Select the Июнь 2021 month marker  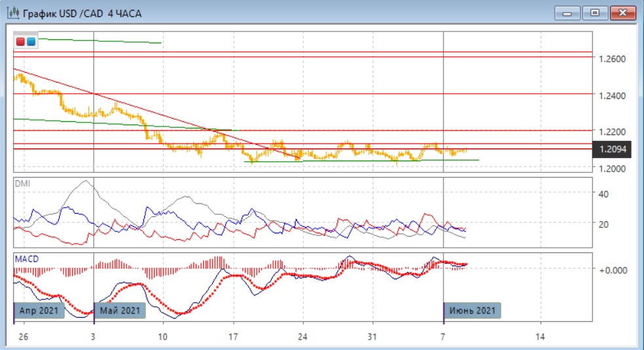[472, 310]
